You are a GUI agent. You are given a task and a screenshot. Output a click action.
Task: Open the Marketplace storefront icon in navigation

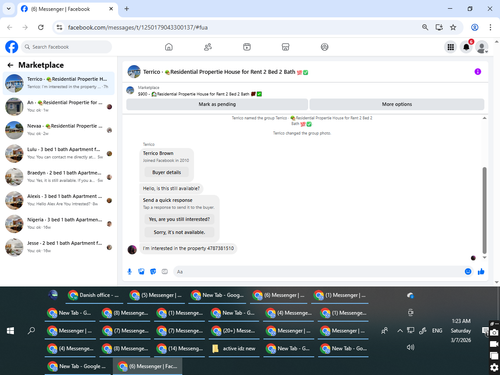286,47
